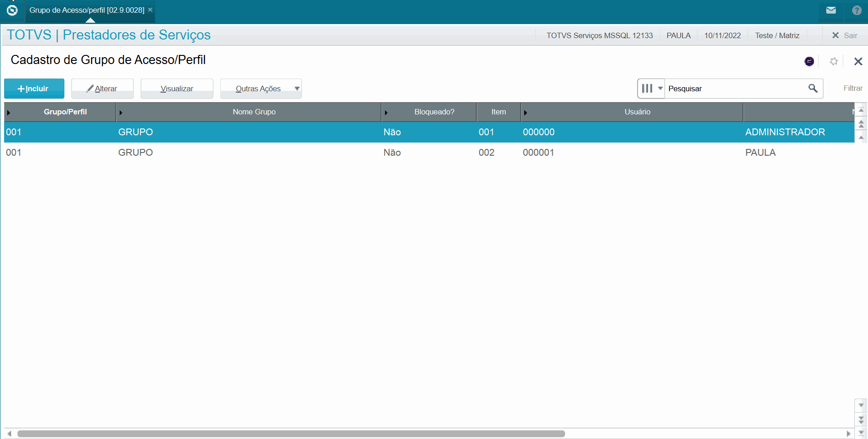The width and height of the screenshot is (868, 439).
Task: Click the horizontal scrollbar thumb
Action: [x=291, y=434]
